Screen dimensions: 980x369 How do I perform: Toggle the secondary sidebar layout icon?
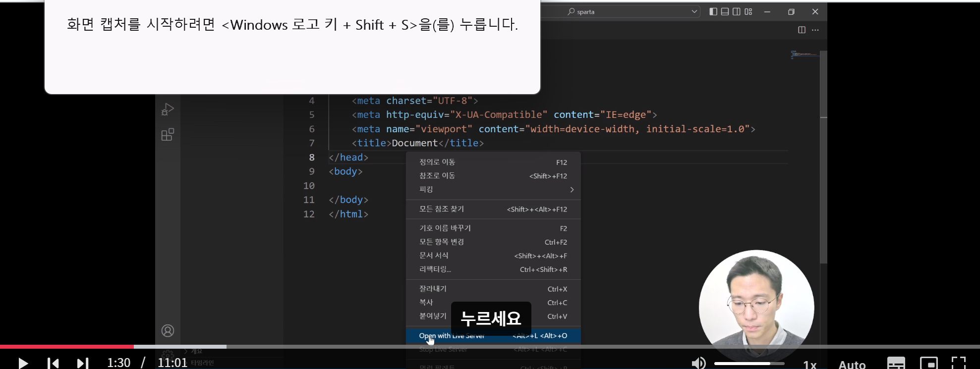coord(737,11)
